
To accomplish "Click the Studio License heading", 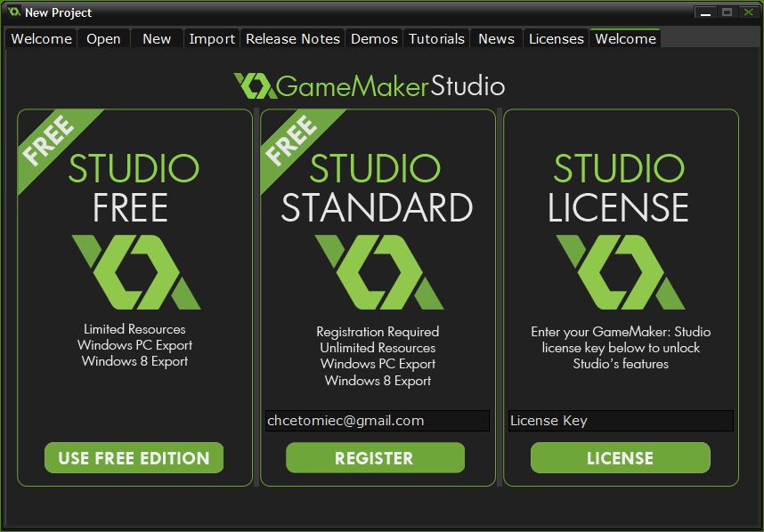I will [619, 188].
